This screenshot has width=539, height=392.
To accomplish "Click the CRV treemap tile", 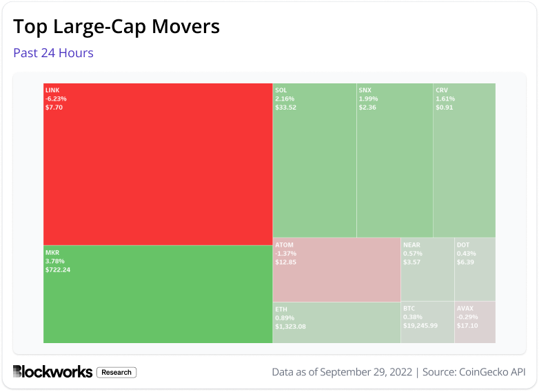I will click(464, 161).
